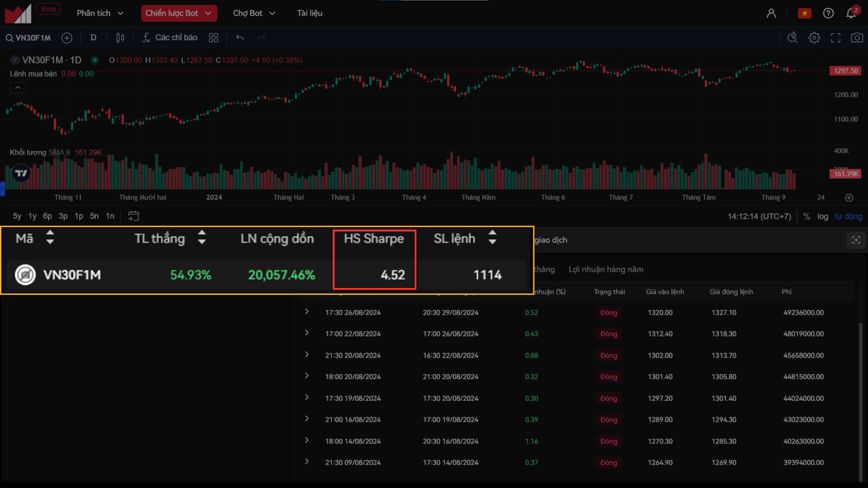868x488 pixels.
Task: Click LN cộng dồn value 20,057.46%
Action: (x=282, y=275)
